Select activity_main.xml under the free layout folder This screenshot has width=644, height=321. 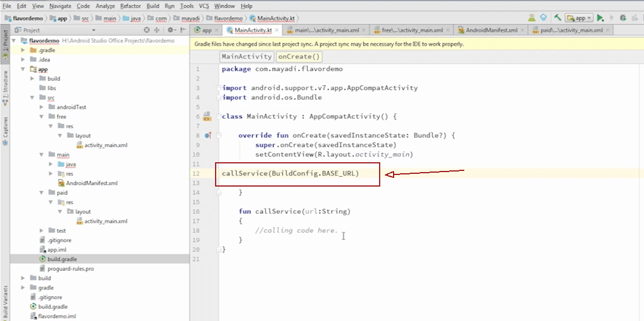101,145
